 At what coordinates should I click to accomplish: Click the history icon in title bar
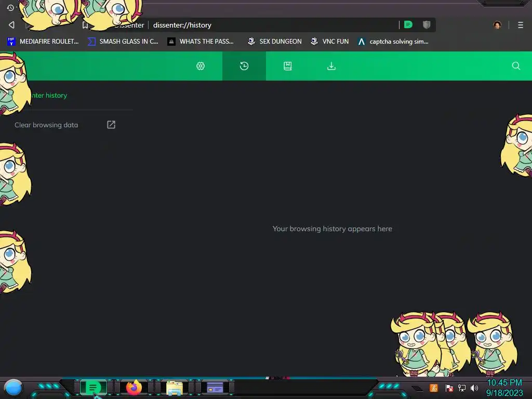click(10, 7)
